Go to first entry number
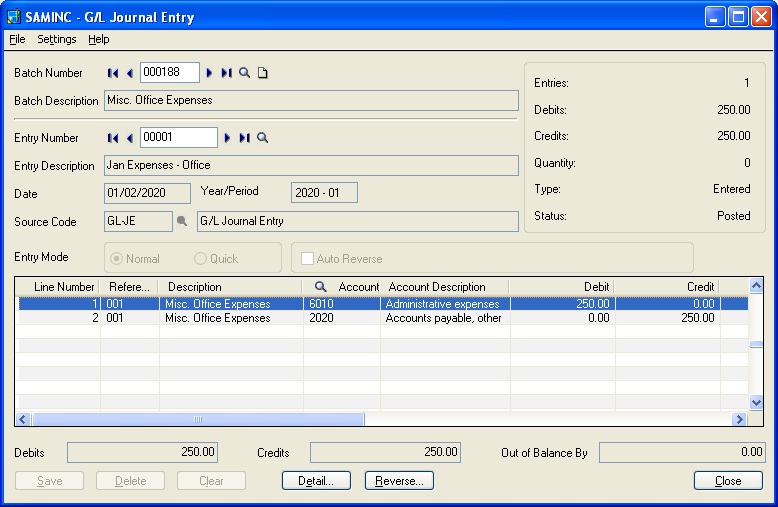The image size is (778, 507). (x=113, y=138)
